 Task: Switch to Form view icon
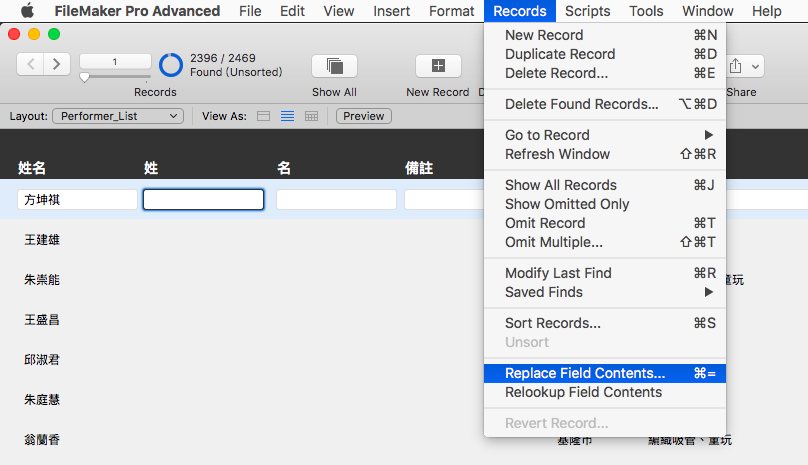[x=263, y=116]
